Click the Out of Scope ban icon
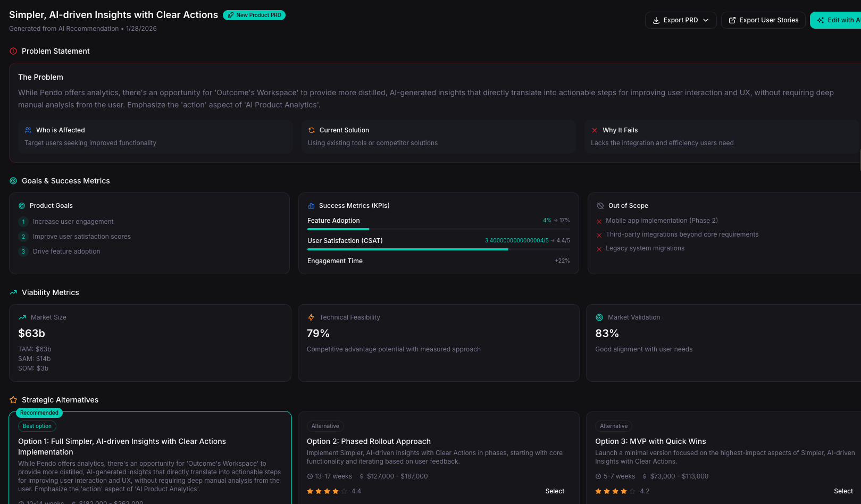 point(600,206)
